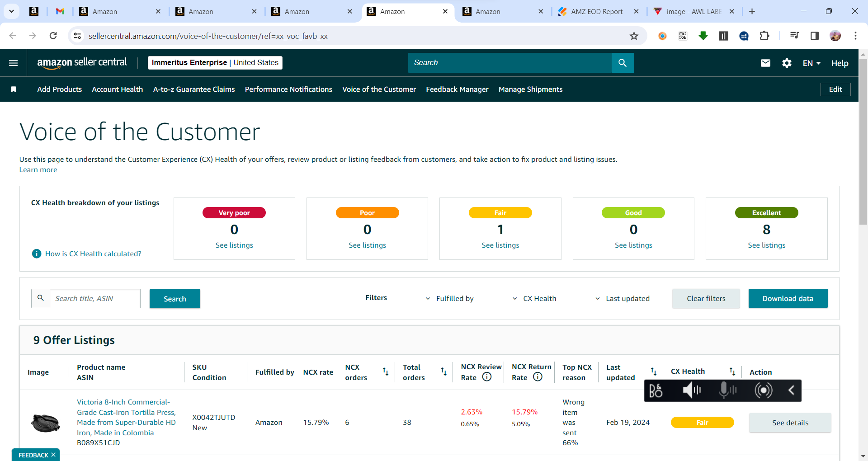Click the magnifier icon beside Search title, ASIN
This screenshot has width=868, height=461.
[41, 298]
